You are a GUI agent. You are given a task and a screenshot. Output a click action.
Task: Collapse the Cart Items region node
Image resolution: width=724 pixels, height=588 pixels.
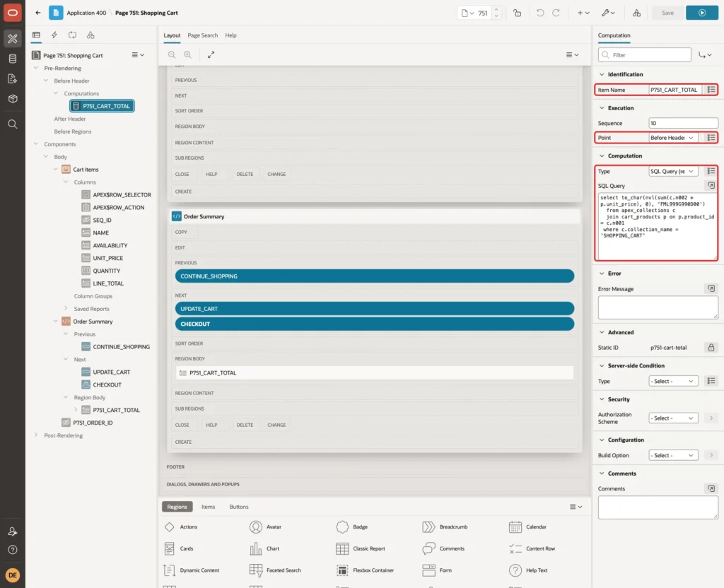click(x=56, y=170)
